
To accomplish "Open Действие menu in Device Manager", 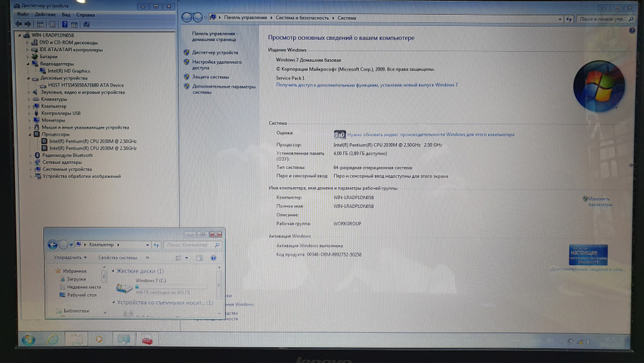I will coord(45,14).
